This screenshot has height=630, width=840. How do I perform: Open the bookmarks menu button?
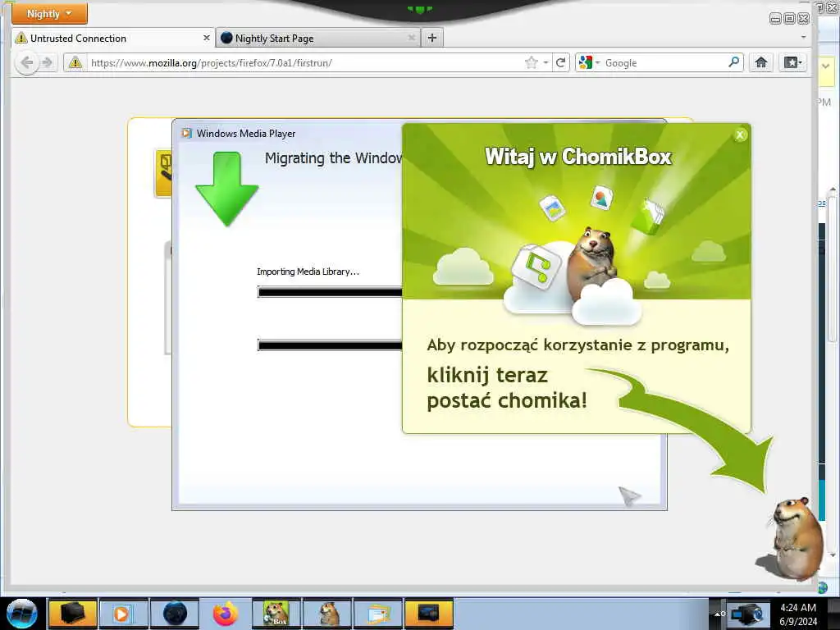[x=793, y=62]
